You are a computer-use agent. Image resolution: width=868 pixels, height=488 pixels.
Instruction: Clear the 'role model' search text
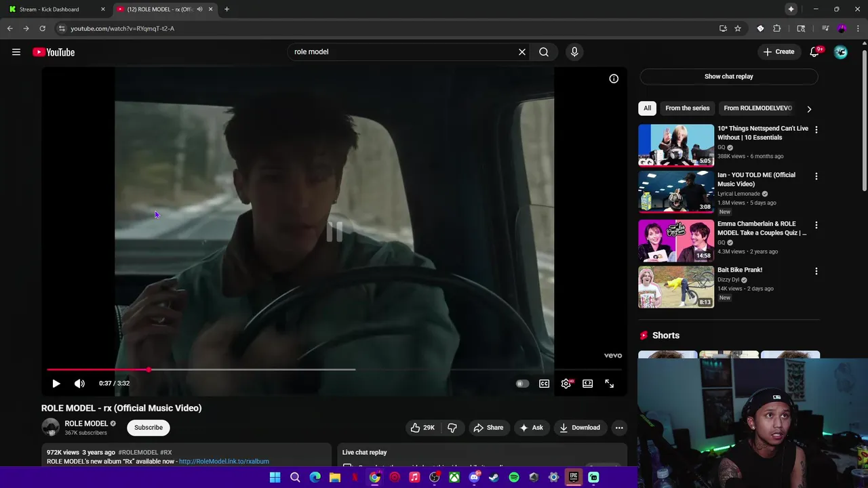(522, 52)
